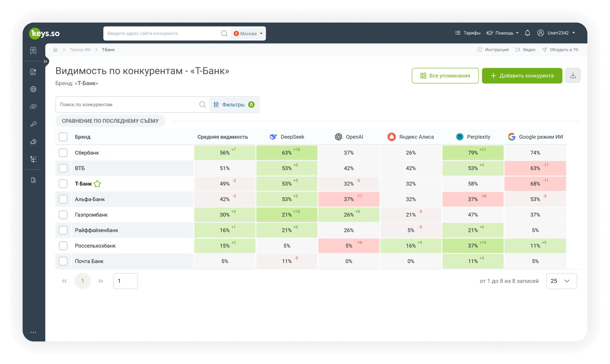Open the Инструкция link

(x=493, y=50)
